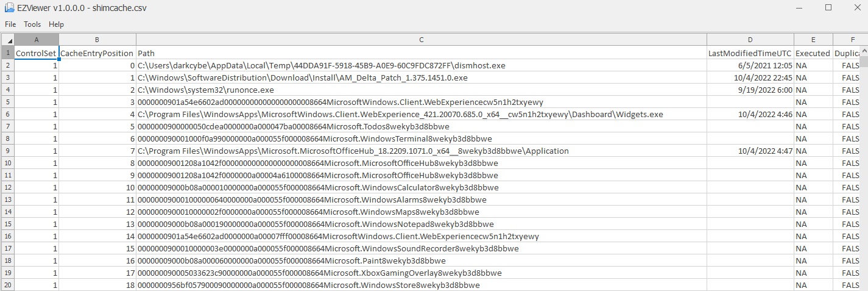The image size is (868, 291).
Task: Select column A header
Action: [37, 40]
